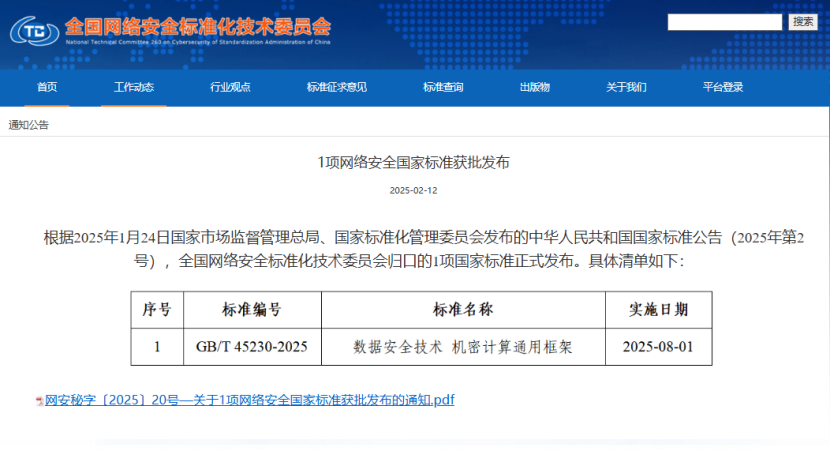The image size is (830, 451).
Task: Navigate to 标准查询 in the top menu
Action: [x=443, y=87]
